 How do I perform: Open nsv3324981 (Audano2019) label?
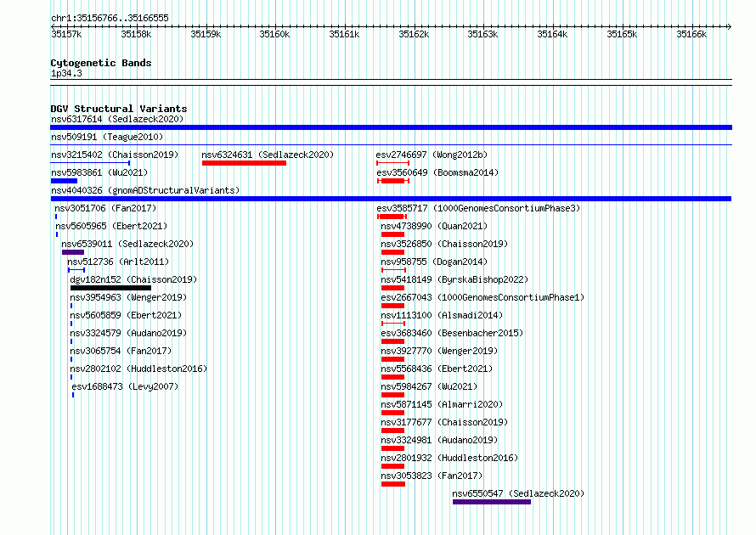click(x=439, y=440)
